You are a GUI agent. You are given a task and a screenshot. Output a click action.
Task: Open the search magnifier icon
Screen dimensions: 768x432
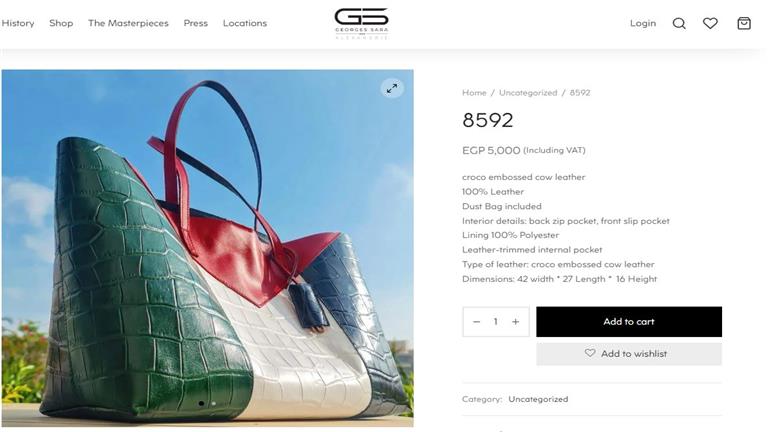[x=679, y=23]
